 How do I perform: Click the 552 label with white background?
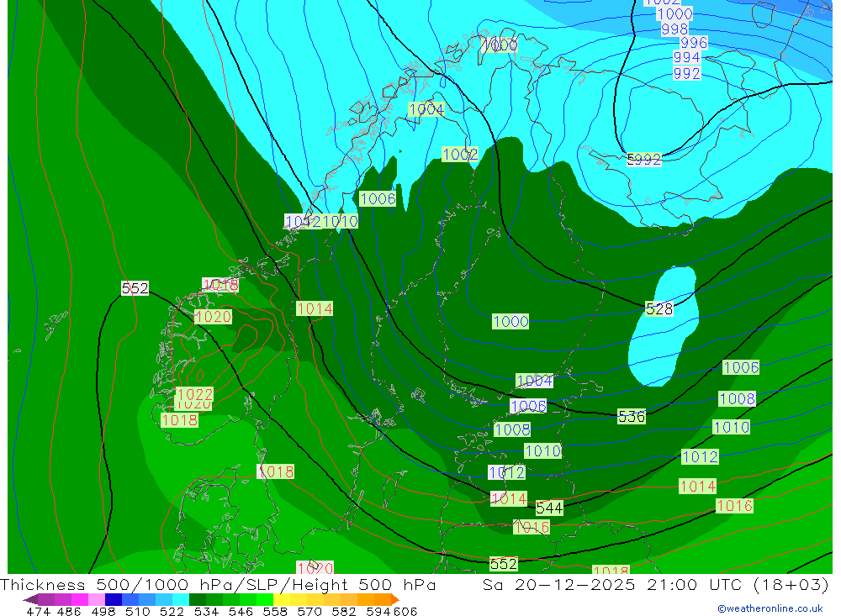click(135, 288)
